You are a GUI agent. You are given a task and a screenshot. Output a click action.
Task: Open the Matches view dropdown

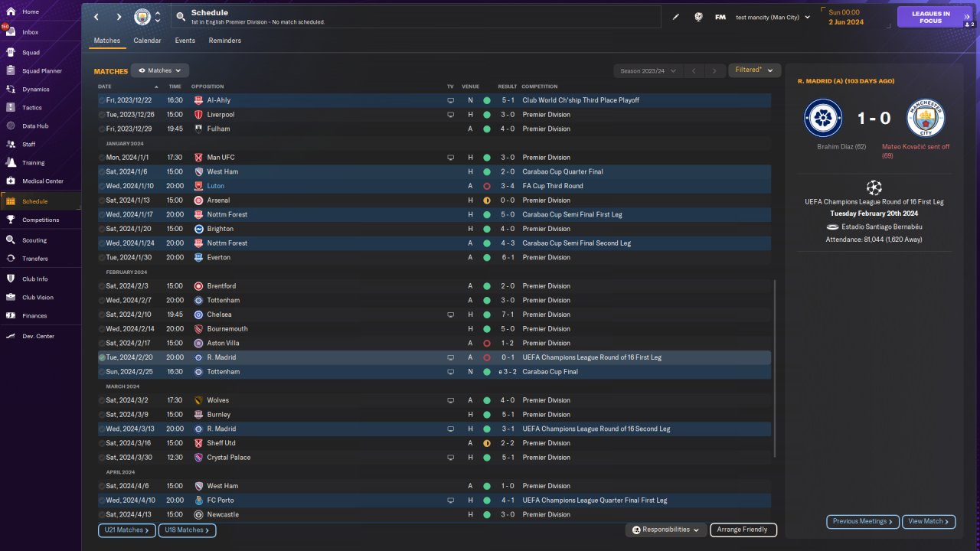coord(160,70)
